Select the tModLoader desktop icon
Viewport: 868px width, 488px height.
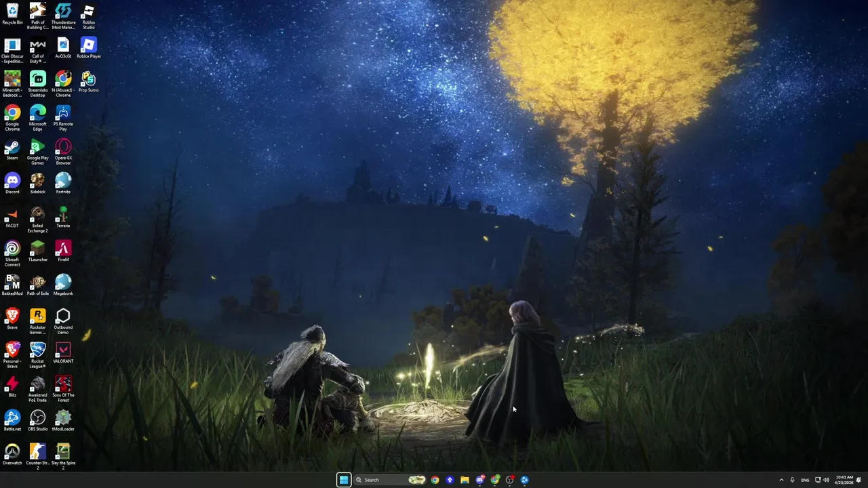click(x=63, y=422)
